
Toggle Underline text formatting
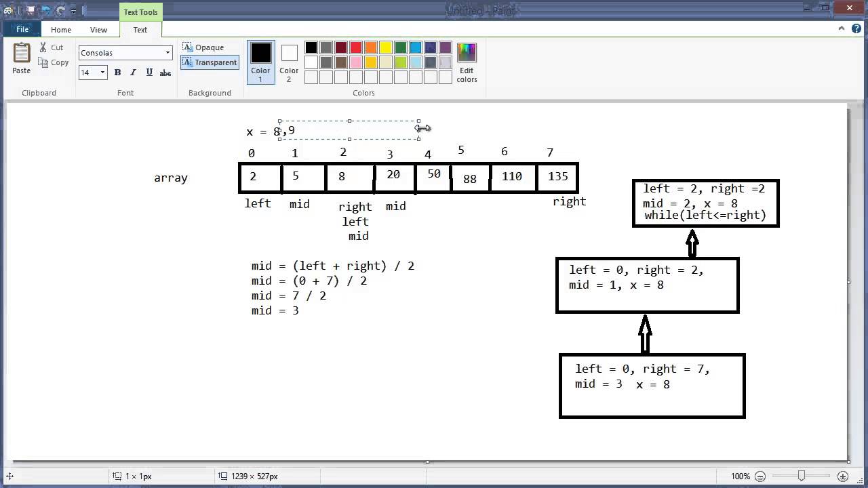[x=149, y=73]
